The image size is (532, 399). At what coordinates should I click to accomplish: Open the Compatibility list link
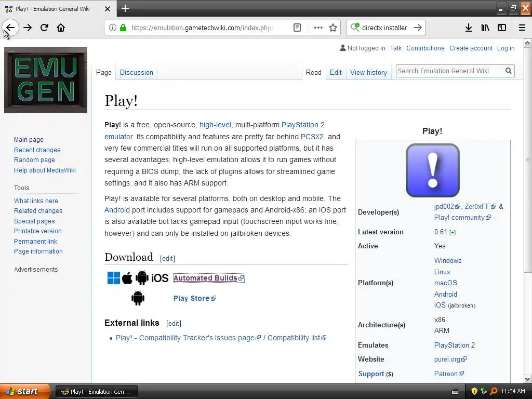297,338
